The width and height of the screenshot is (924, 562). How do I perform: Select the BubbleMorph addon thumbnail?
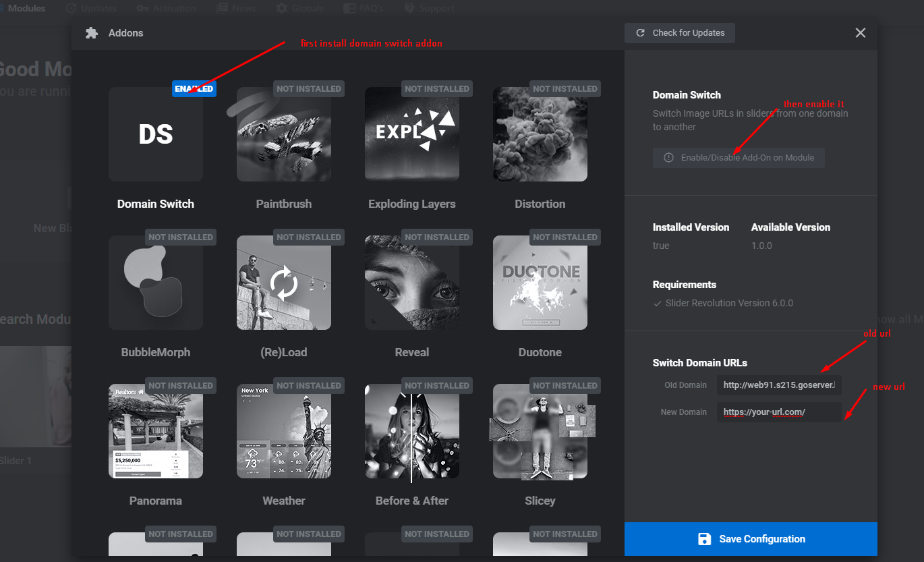point(156,283)
